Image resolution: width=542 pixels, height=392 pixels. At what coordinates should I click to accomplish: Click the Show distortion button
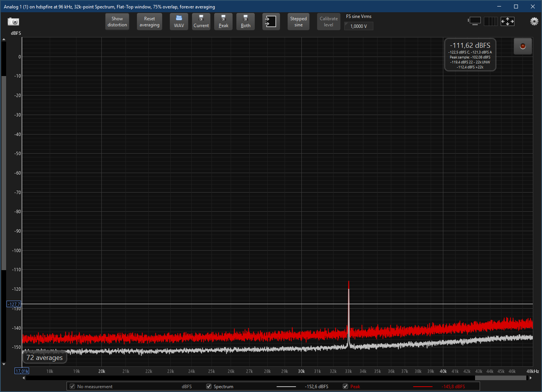click(117, 22)
